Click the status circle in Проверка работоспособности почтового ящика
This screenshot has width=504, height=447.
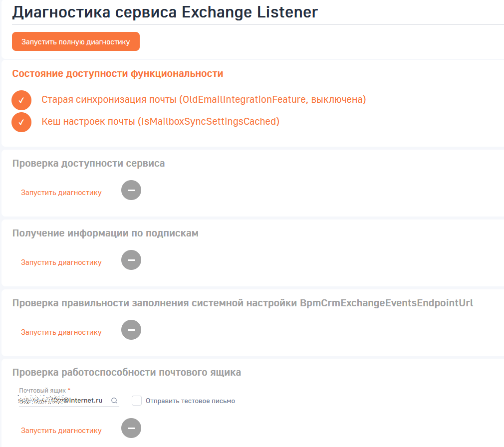(131, 428)
